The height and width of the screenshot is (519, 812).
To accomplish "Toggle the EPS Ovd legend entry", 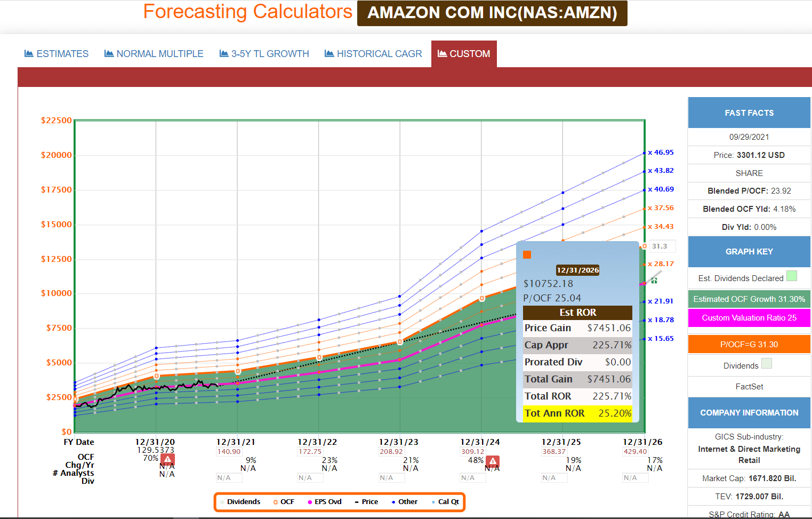I will point(325,502).
